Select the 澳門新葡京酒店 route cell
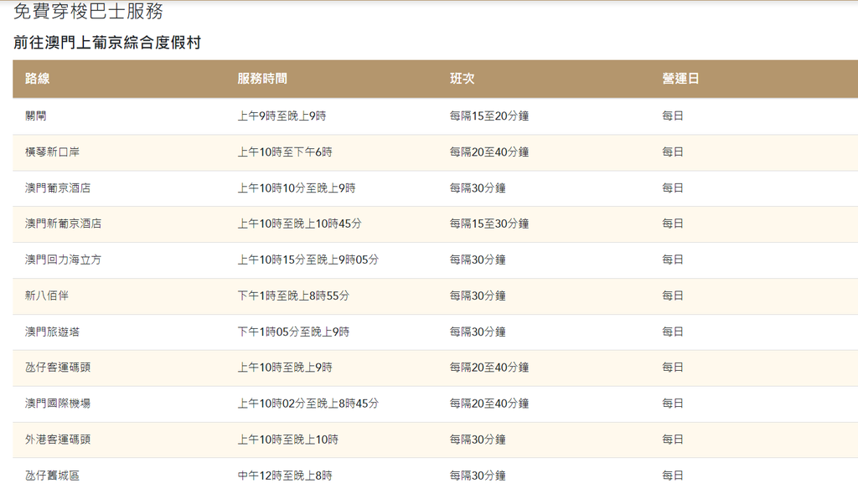The image size is (858, 504). 63,224
